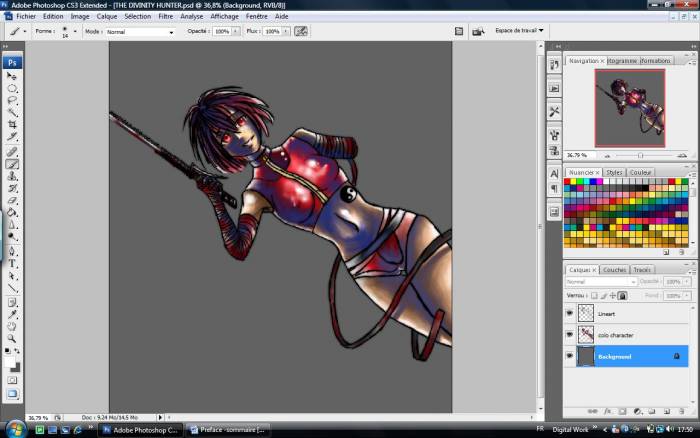
Task: Open the Adobe Bridge icon in options bar
Action: [x=478, y=31]
